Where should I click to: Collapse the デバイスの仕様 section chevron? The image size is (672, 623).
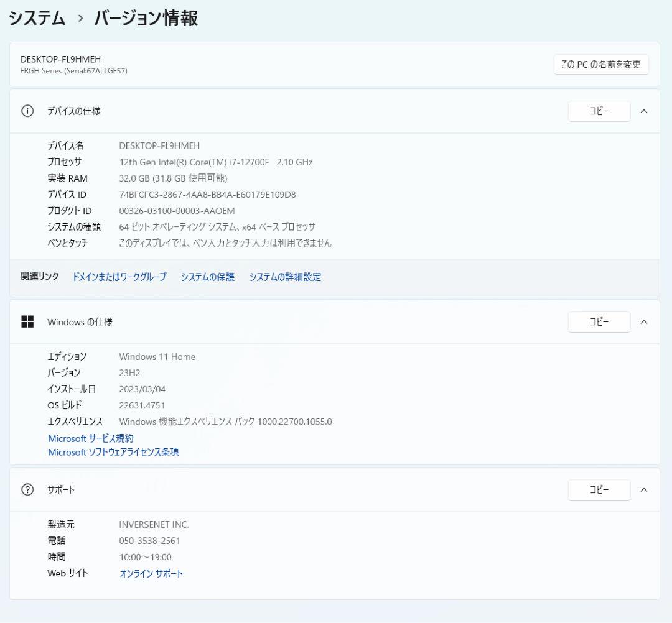(644, 111)
